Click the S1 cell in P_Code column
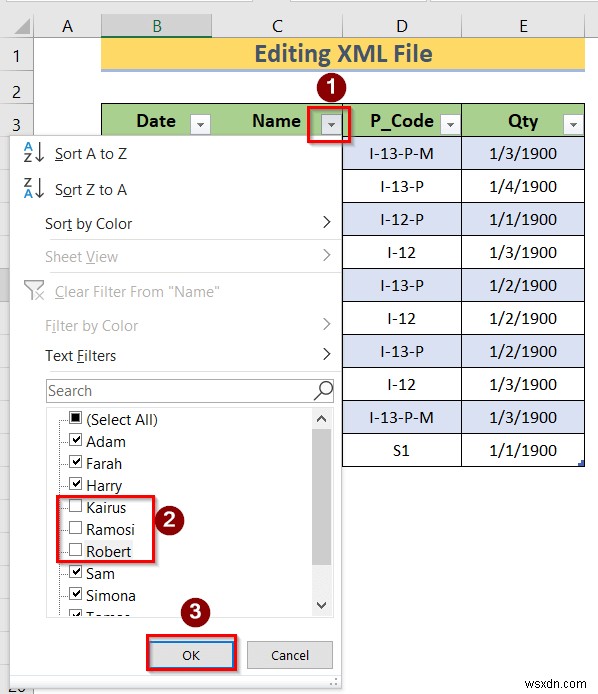Image resolution: width=598 pixels, height=694 pixels. click(401, 450)
